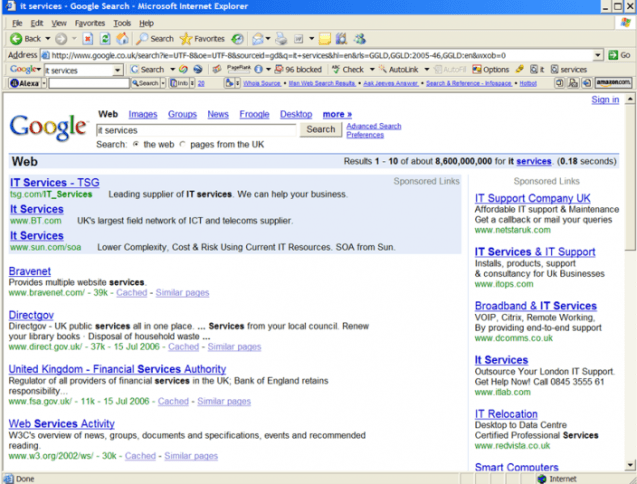Click the Back navigation button
The width and height of the screenshot is (637, 484).
click(25, 39)
